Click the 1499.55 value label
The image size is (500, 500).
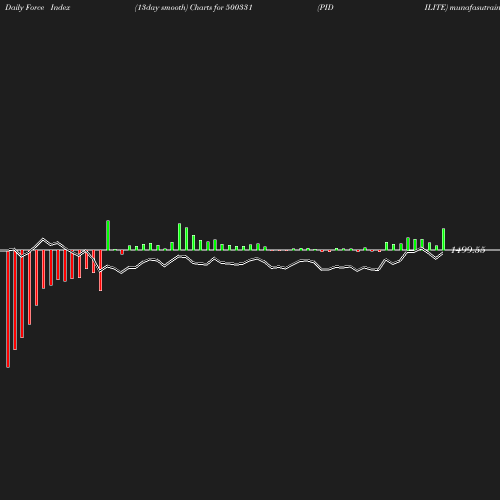468,250
